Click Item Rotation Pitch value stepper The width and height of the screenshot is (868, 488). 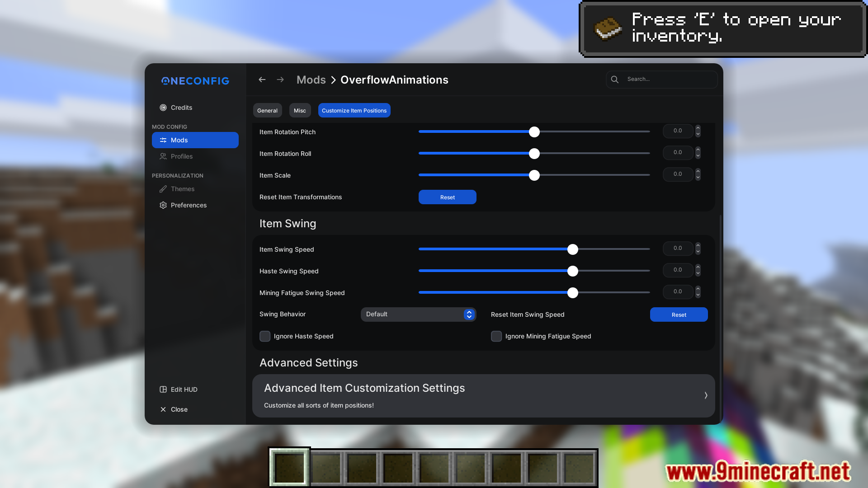pos(698,131)
